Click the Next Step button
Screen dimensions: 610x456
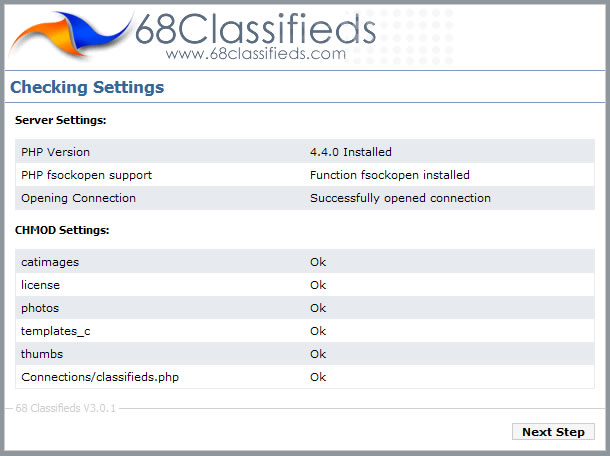[553, 432]
